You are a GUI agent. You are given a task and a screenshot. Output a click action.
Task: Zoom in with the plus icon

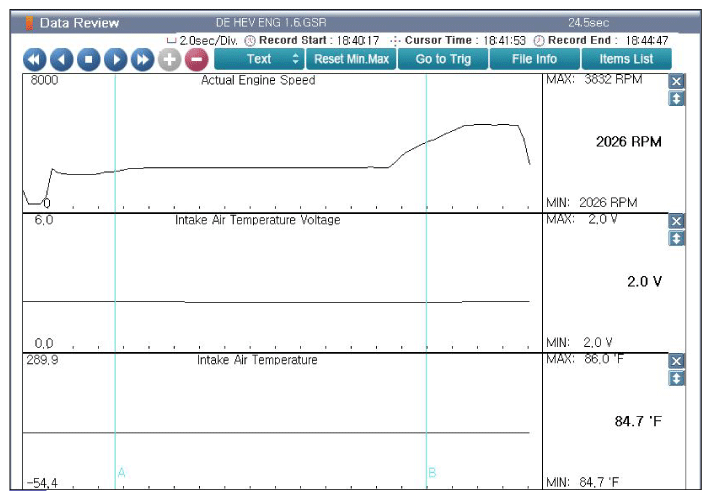pos(170,59)
